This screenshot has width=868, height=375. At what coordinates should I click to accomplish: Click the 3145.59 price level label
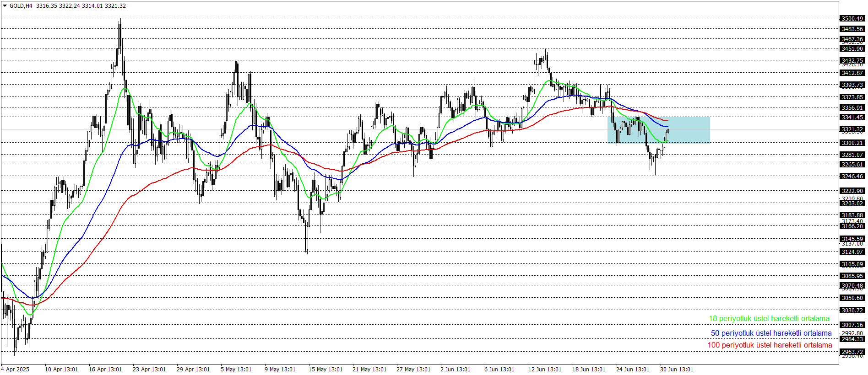tap(852, 239)
